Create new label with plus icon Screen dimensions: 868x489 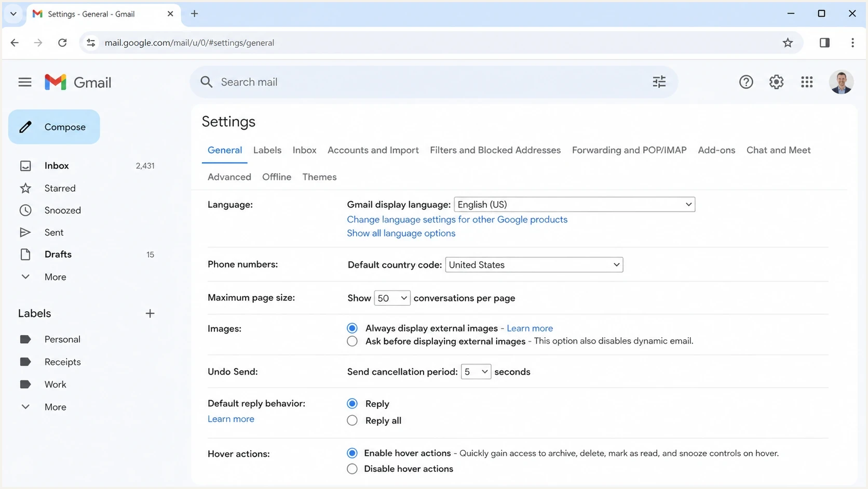tap(150, 313)
